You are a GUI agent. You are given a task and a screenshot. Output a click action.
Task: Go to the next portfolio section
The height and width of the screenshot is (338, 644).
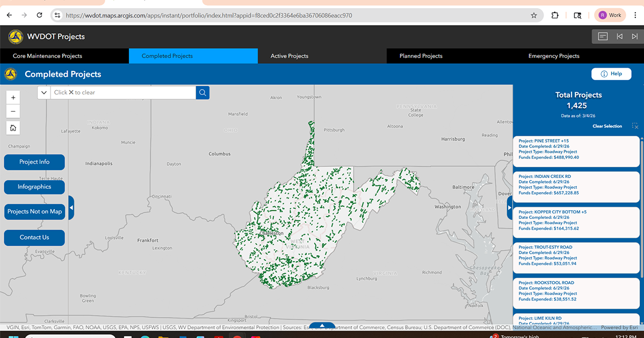[x=634, y=36]
